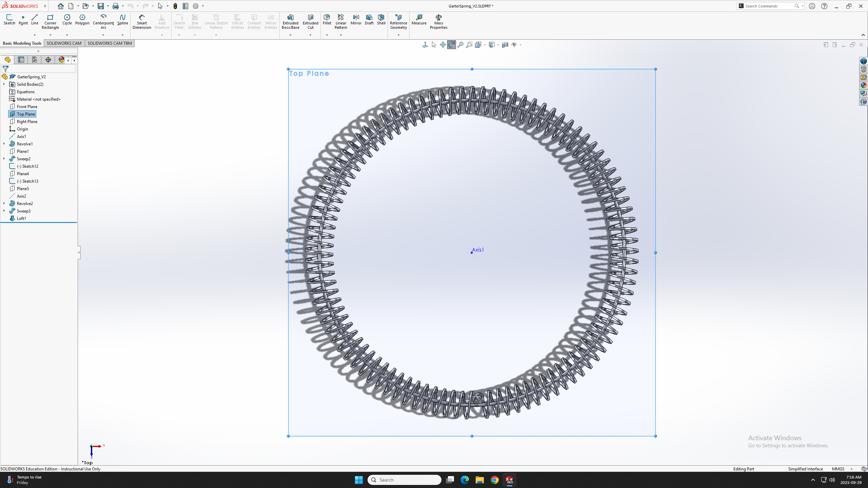Open the Corner Rectangle dropdown arrow
Screen dimensions: 868x488
click(x=50, y=35)
